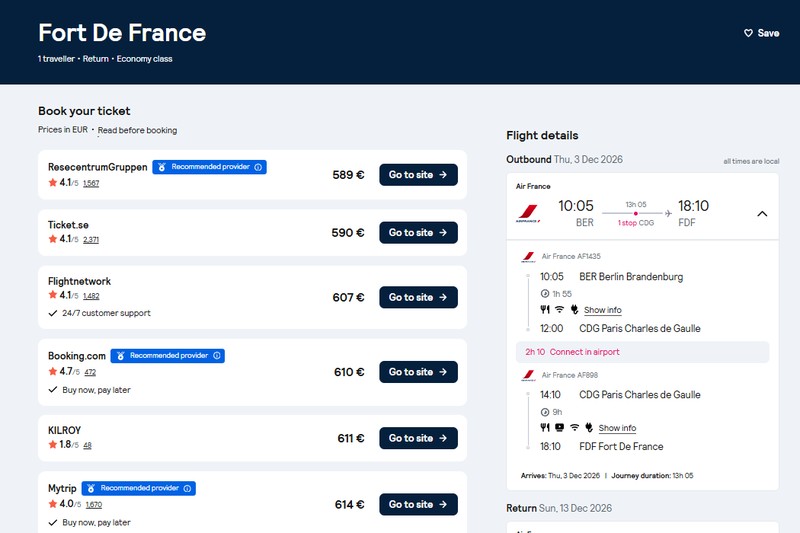Click power plug icon for flight AF1435
800x533 pixels.
[574, 310]
